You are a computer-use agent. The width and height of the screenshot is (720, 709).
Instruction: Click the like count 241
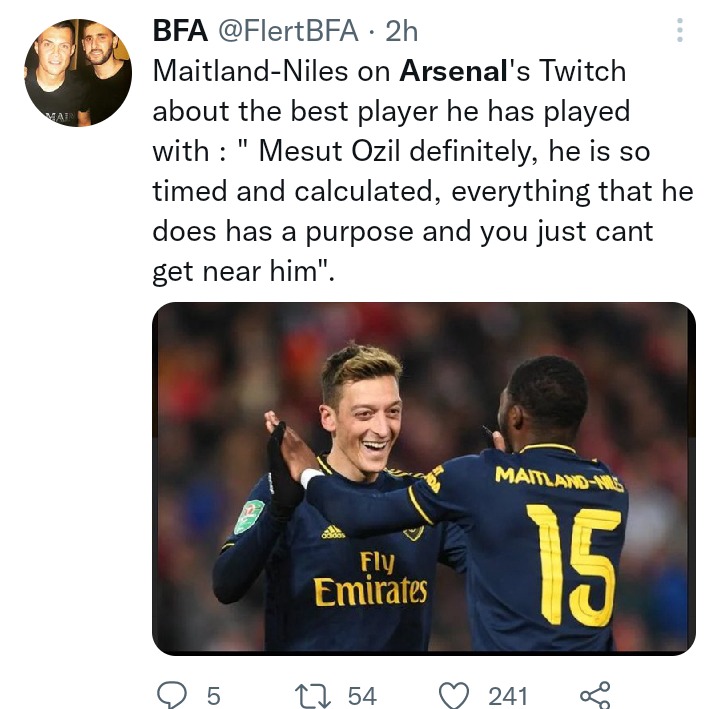507,696
